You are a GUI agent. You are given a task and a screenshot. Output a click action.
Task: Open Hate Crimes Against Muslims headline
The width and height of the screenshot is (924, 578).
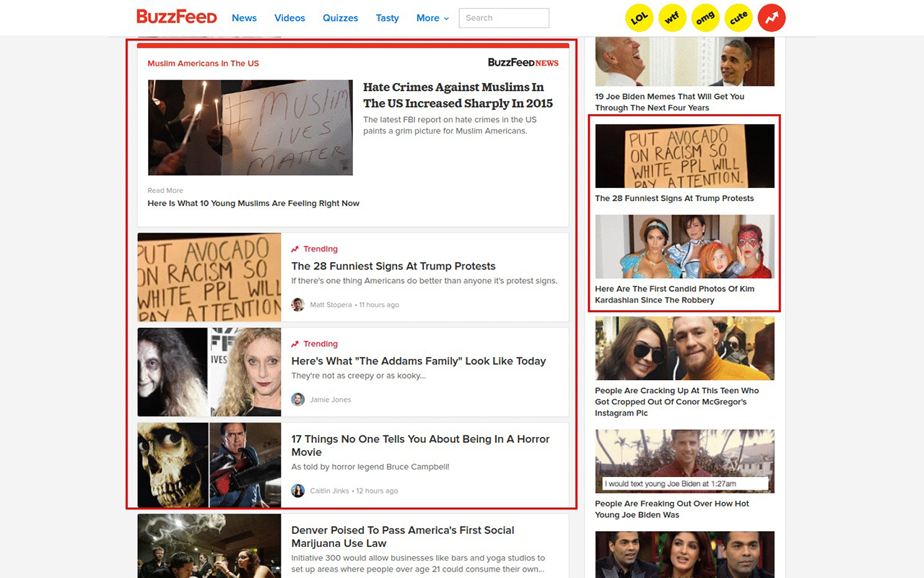tap(458, 95)
